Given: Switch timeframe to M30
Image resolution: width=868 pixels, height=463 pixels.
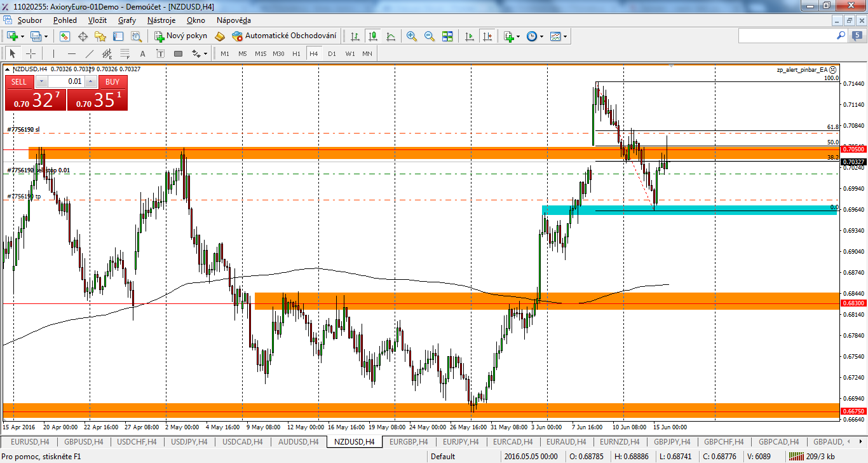Looking at the screenshot, I should (x=278, y=53).
